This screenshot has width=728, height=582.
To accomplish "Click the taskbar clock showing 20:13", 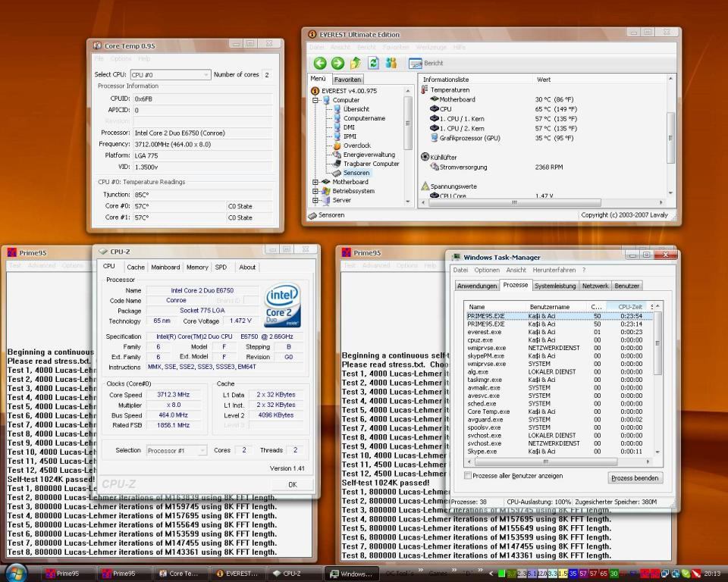I will (712, 574).
